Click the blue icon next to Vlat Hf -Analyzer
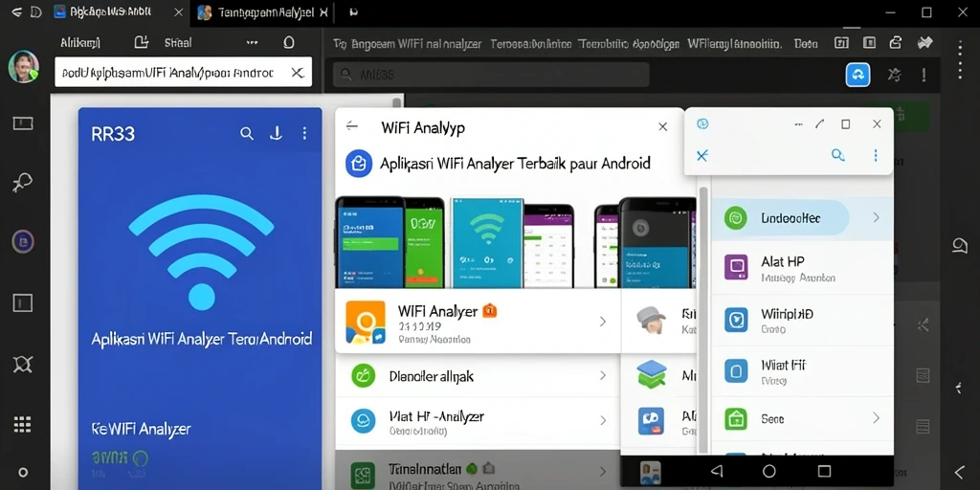980x490 pixels. pos(363,421)
